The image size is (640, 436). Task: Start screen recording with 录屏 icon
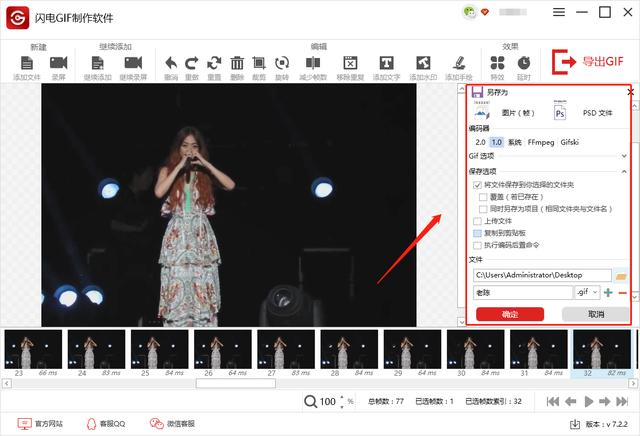tap(58, 64)
